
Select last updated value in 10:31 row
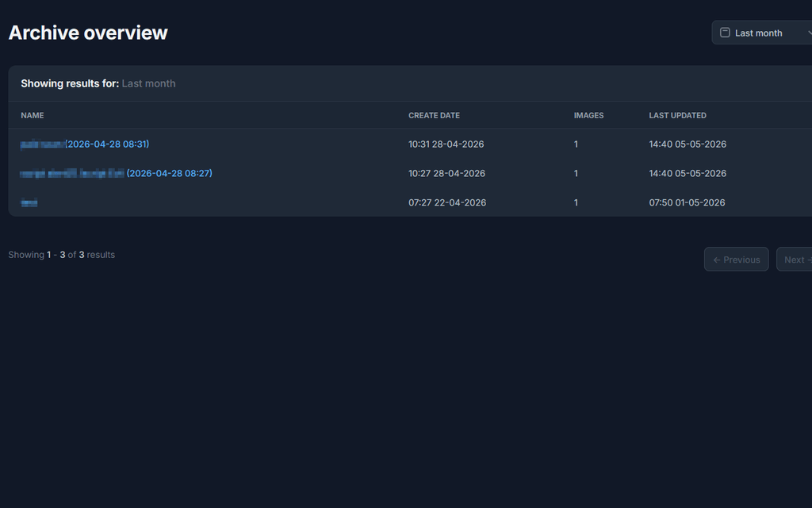coord(688,144)
